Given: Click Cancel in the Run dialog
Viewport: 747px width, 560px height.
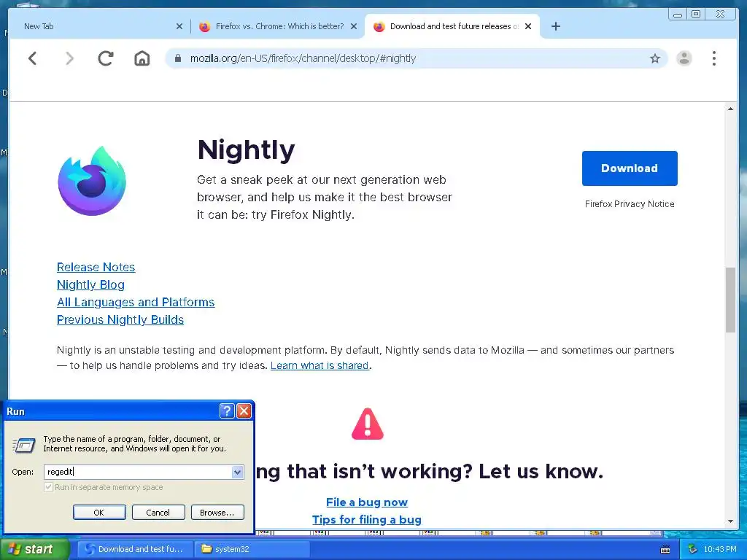Looking at the screenshot, I should 158,513.
